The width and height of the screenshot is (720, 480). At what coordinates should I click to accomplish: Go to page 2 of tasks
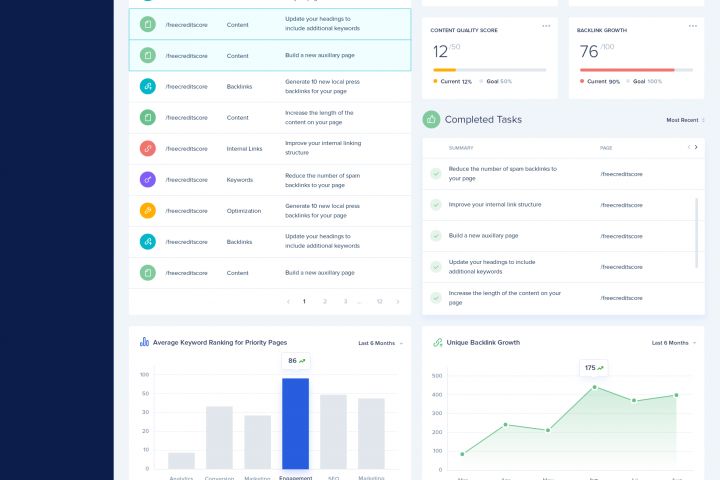pyautogui.click(x=325, y=301)
